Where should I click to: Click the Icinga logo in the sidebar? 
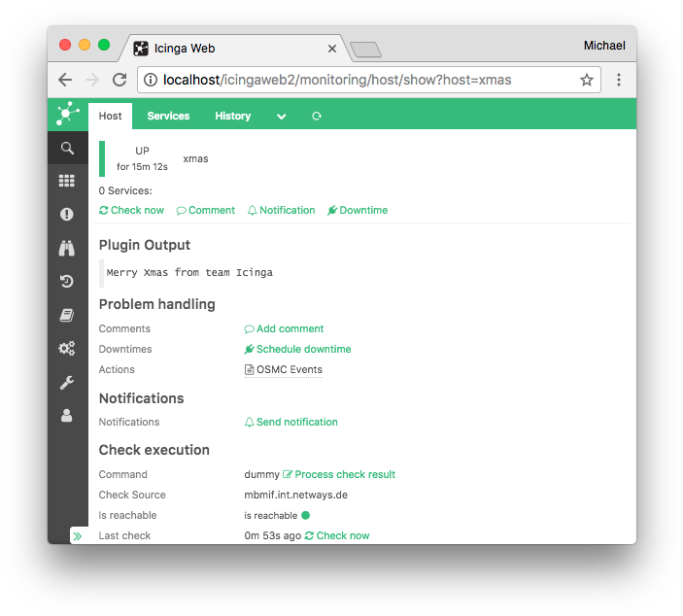pyautogui.click(x=67, y=115)
